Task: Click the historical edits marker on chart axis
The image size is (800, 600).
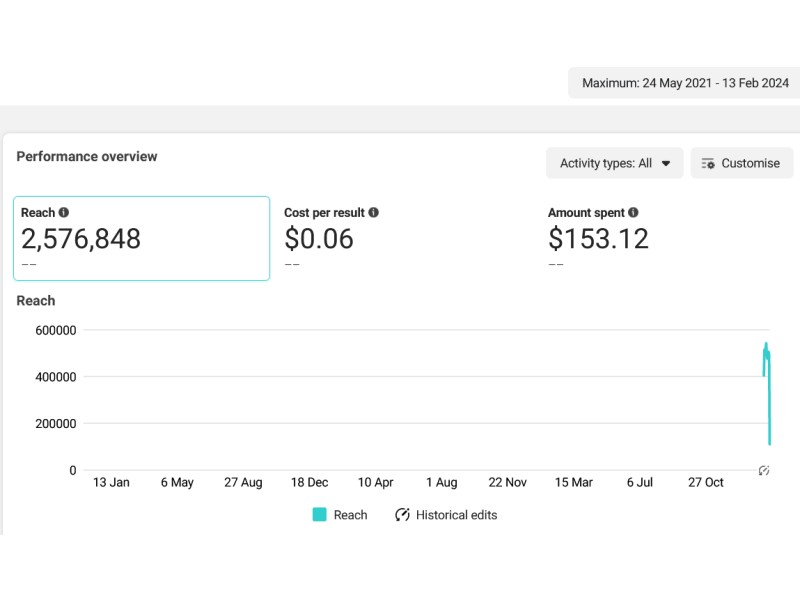Action: [764, 470]
